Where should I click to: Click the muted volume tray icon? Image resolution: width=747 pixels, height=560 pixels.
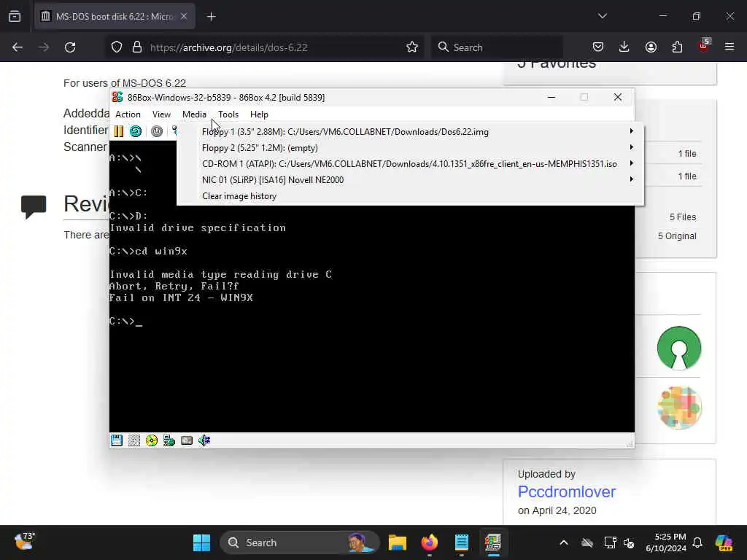pos(629,542)
